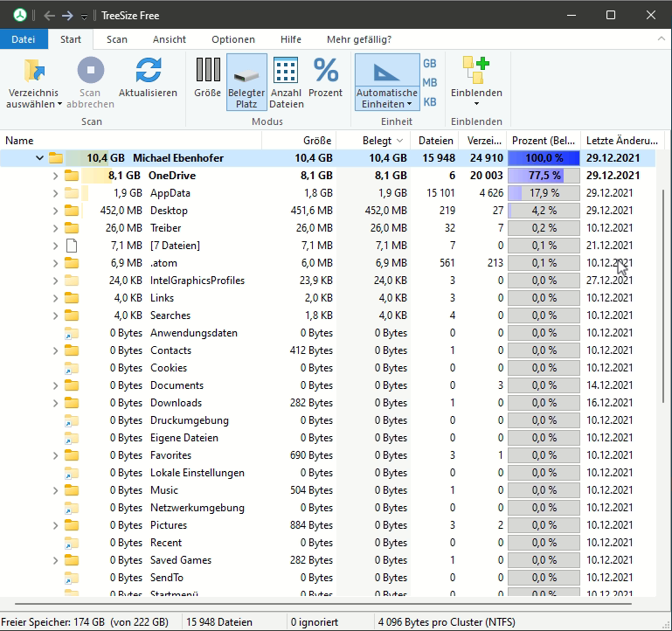
Task: Switch to Größe mode
Action: click(x=208, y=77)
